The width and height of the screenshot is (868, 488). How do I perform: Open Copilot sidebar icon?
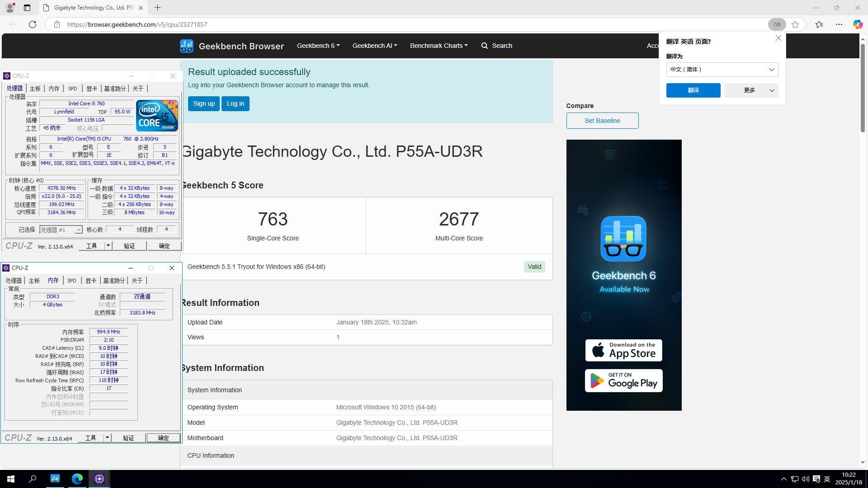tap(858, 24)
